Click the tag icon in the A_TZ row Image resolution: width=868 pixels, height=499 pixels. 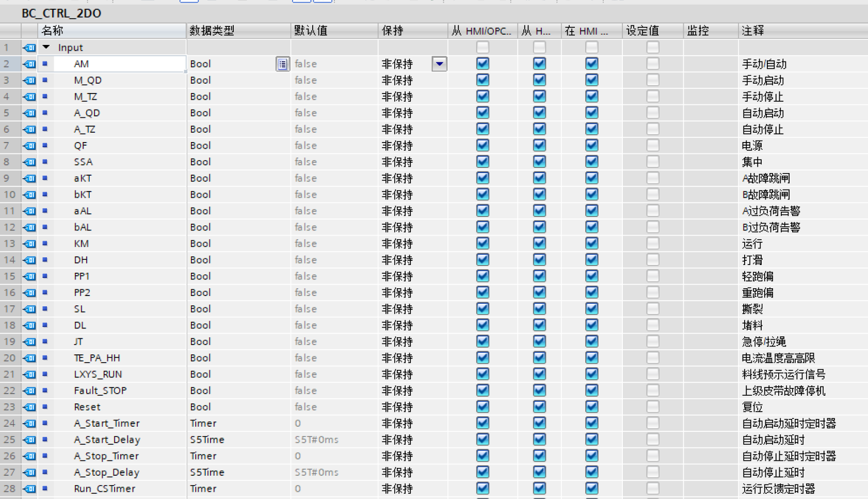pyautogui.click(x=29, y=129)
